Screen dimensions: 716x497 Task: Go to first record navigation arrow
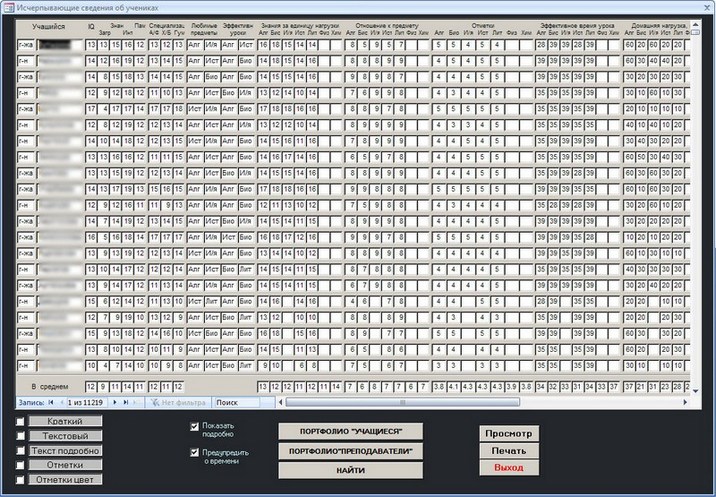click(50, 402)
